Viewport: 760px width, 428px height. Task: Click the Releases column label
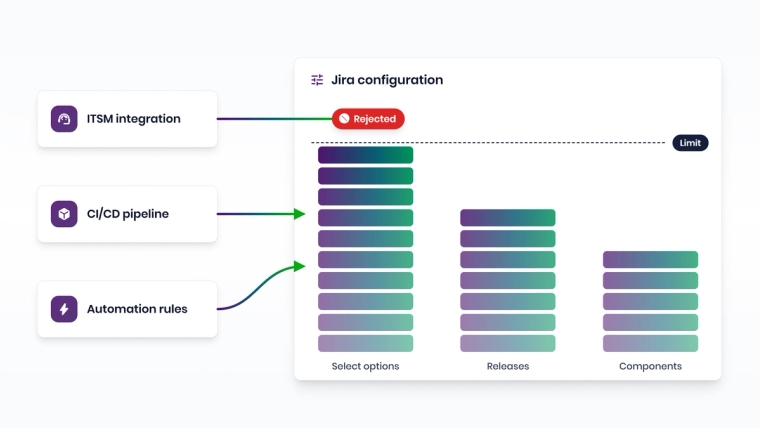pyautogui.click(x=508, y=366)
